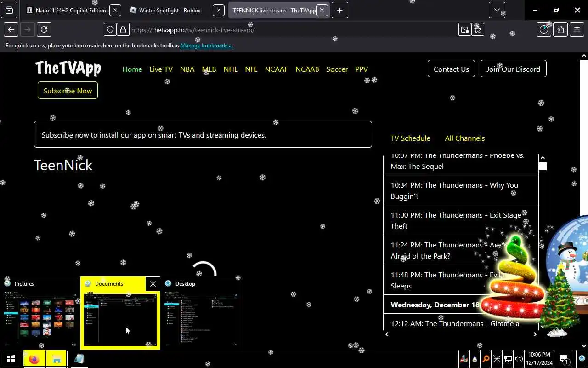Open the circular timer extension icon
The width and height of the screenshot is (588, 368).
pos(544,30)
